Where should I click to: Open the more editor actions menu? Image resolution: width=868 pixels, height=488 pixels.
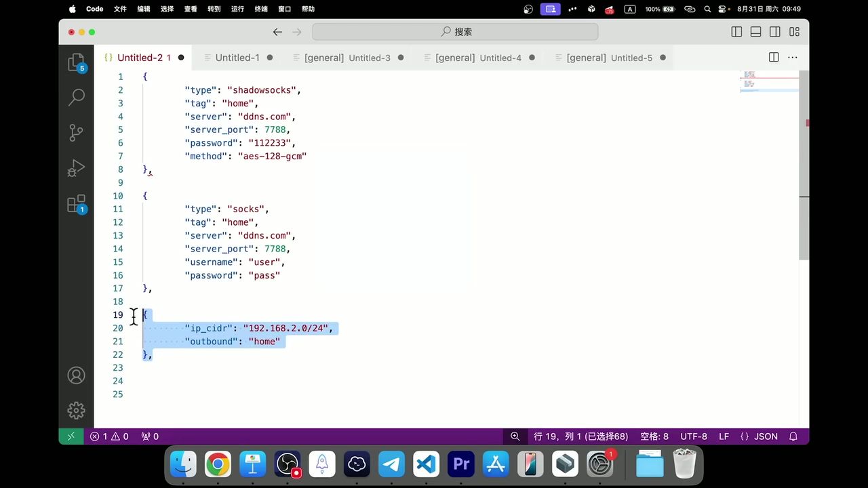pos(792,58)
